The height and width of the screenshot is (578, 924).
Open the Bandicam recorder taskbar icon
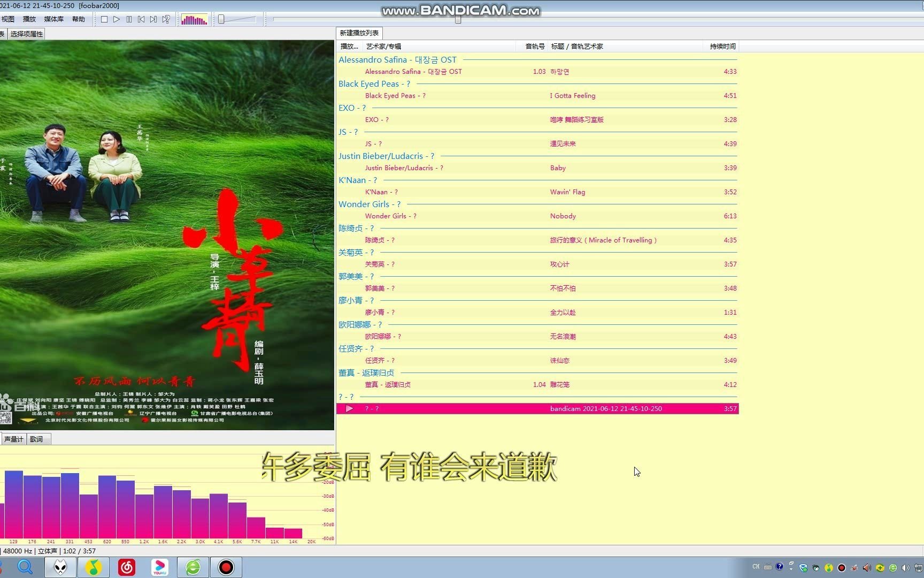tap(226, 567)
